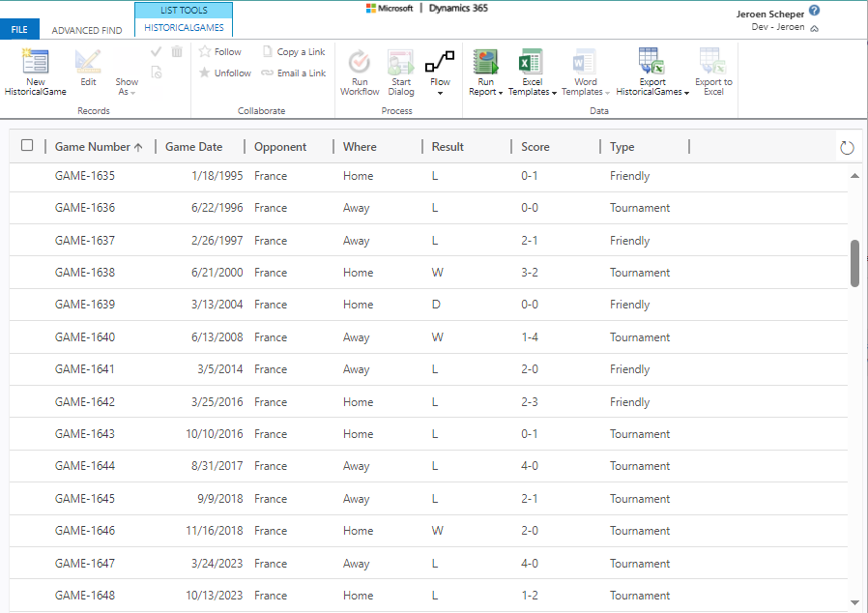Screen dimensions: 868x613
Task: Expand the Export HistoricalGames dropdown arrow
Action: pos(687,93)
